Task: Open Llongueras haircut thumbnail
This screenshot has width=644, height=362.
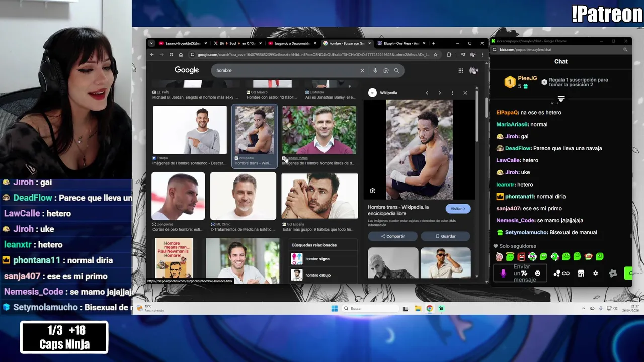Action: (178, 196)
